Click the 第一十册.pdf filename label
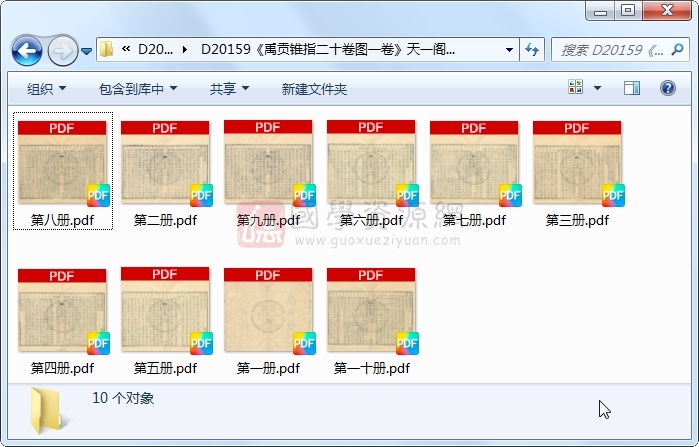Viewport: 699px width, 447px height. coord(372,368)
